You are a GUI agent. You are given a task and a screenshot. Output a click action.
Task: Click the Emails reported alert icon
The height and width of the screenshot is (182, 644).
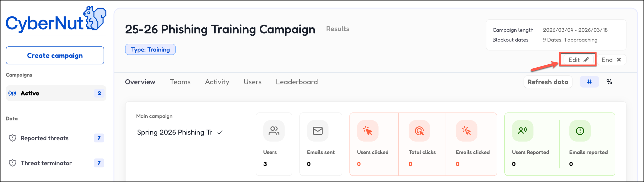pyautogui.click(x=580, y=131)
